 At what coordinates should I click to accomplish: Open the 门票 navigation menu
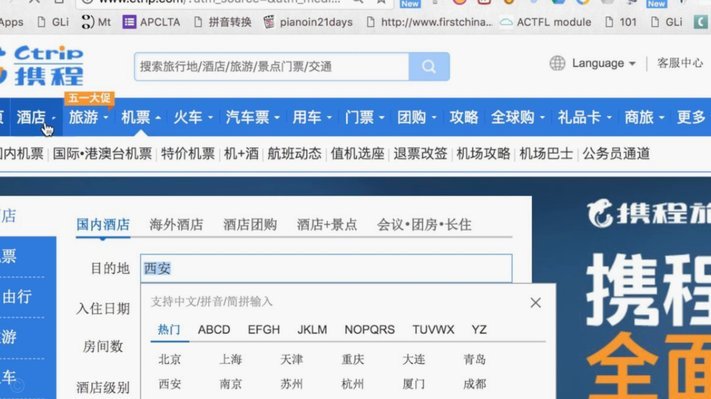pyautogui.click(x=365, y=117)
